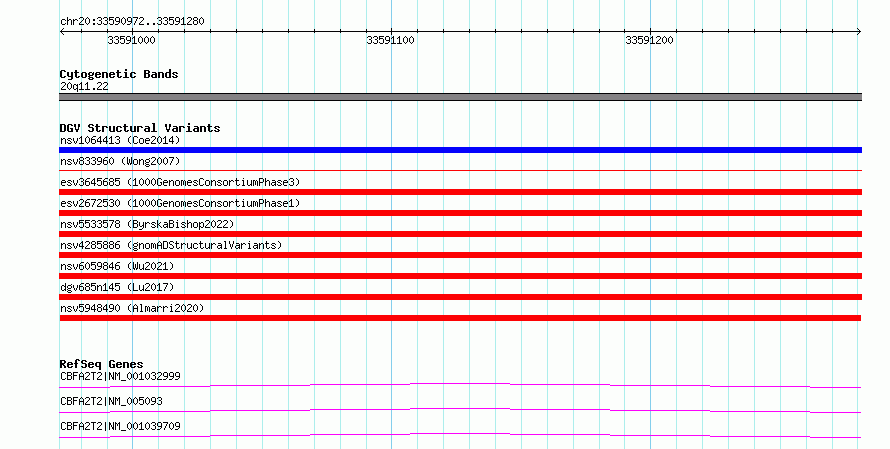Select the CBFA2T2|NM_005093 magenta gene line

click(460, 411)
